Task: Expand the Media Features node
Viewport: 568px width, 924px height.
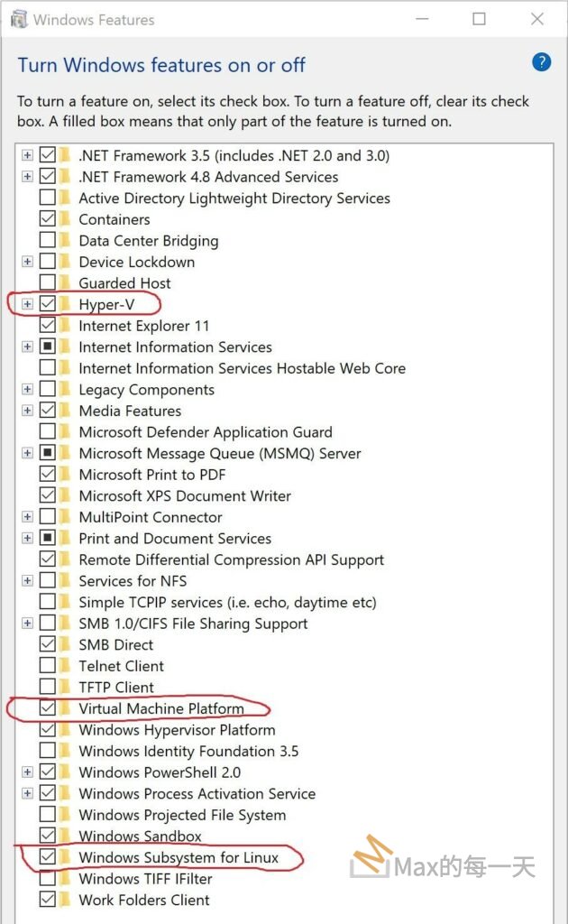Action: pyautogui.click(x=28, y=411)
